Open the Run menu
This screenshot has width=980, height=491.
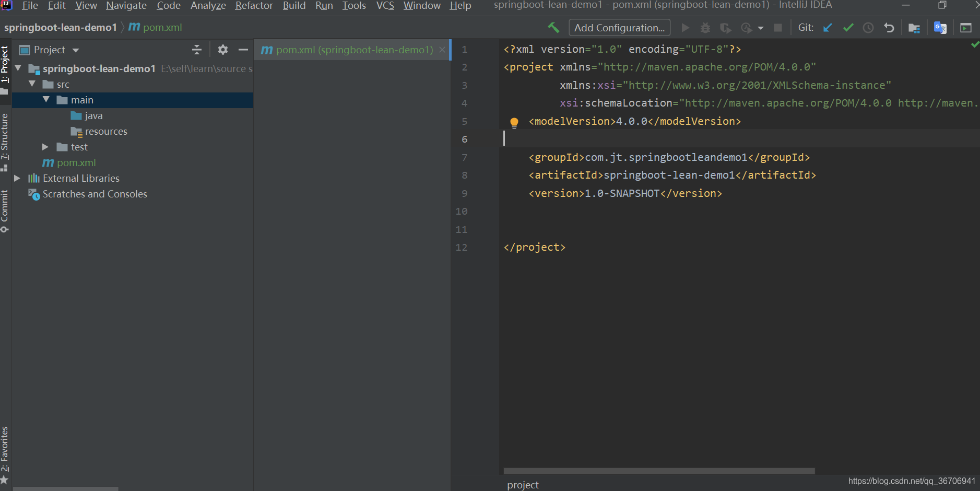324,6
